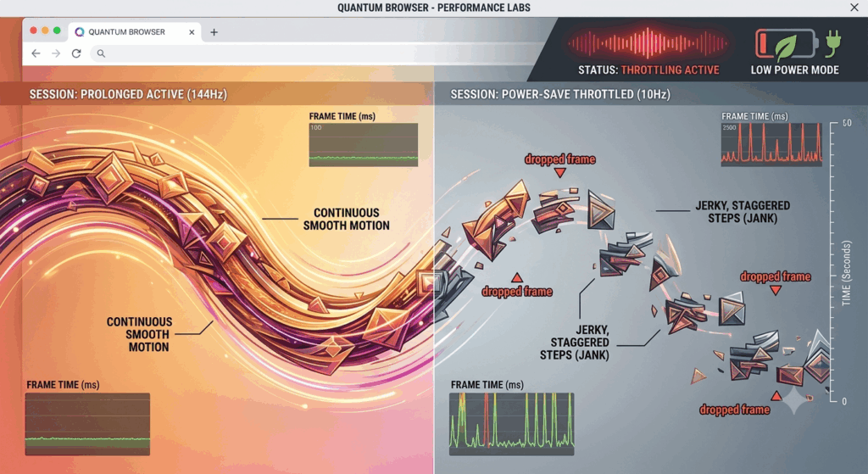Click lower-left Continuous Smooth Motion label
868x474 pixels.
click(x=140, y=334)
